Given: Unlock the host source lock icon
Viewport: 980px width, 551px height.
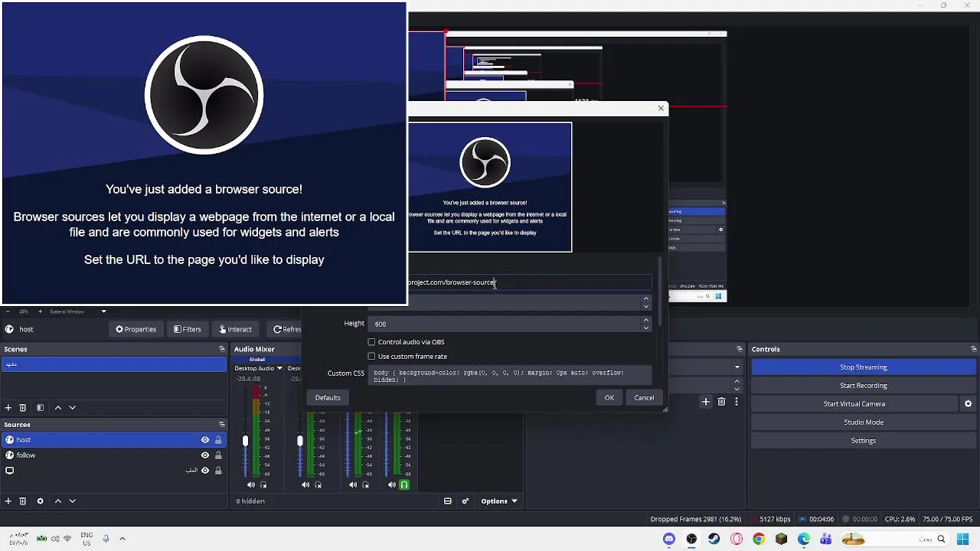Looking at the screenshot, I should point(218,440).
